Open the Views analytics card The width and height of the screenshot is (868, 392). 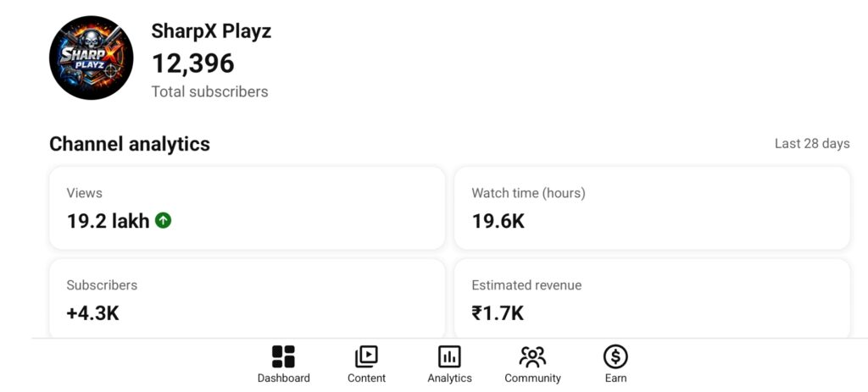point(247,208)
